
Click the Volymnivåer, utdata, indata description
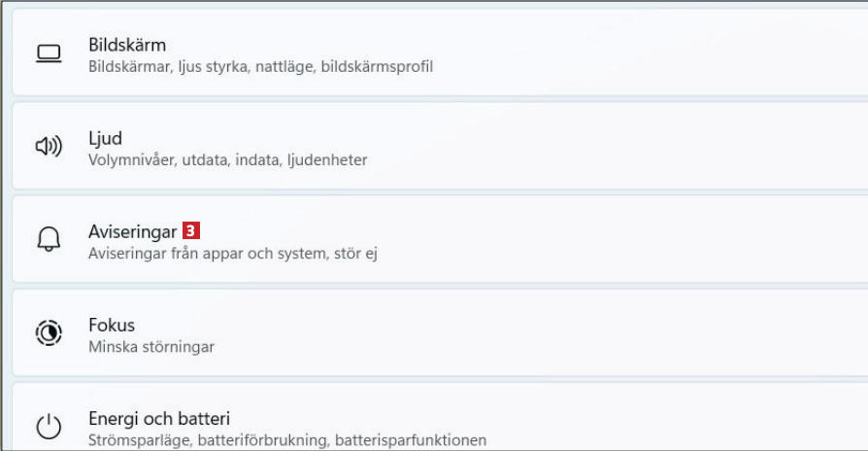pyautogui.click(x=227, y=159)
